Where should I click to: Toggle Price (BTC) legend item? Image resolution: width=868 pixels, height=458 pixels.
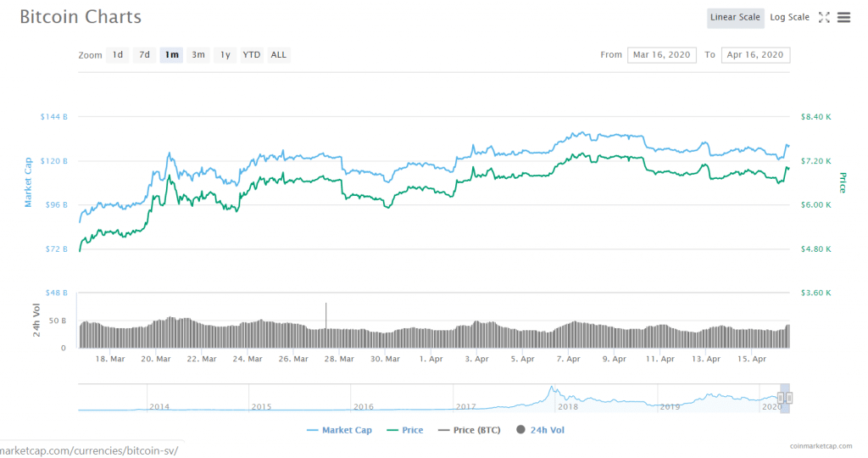[x=468, y=430]
